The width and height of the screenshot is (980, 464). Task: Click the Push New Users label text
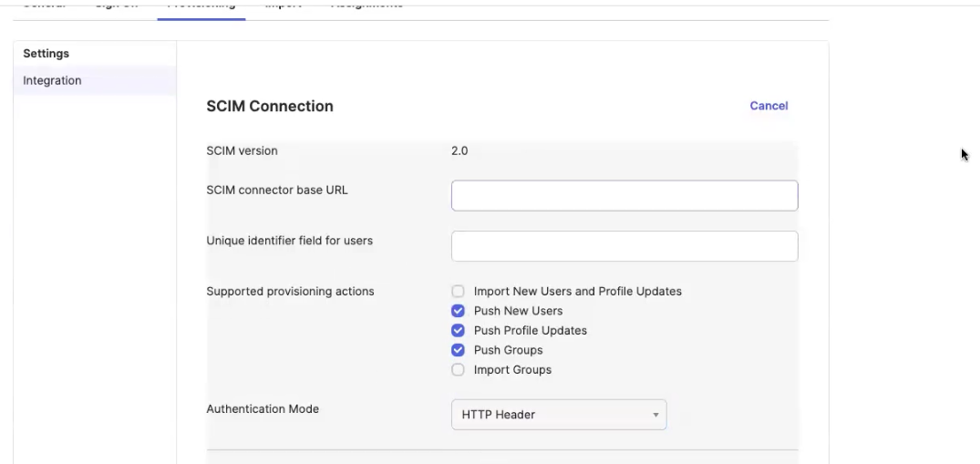click(518, 311)
